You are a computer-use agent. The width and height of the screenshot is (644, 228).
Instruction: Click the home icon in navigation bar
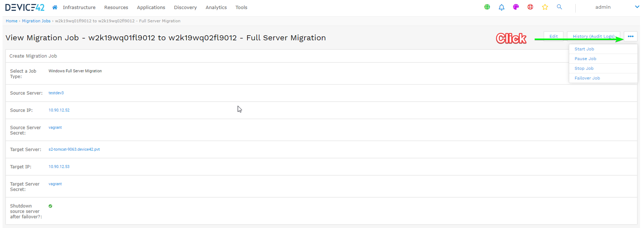[x=55, y=7]
